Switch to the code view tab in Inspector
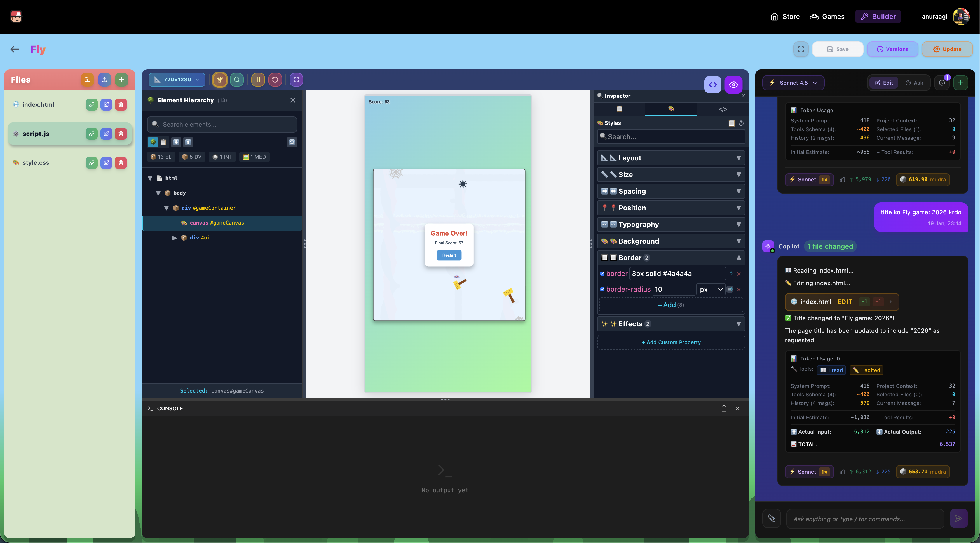Screen dimensions: 980x543 722,109
